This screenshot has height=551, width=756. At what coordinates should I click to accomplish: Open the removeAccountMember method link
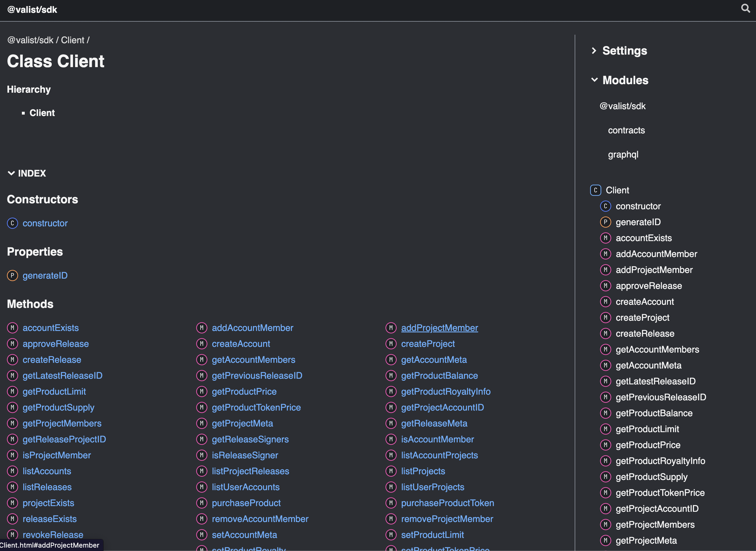click(x=260, y=519)
